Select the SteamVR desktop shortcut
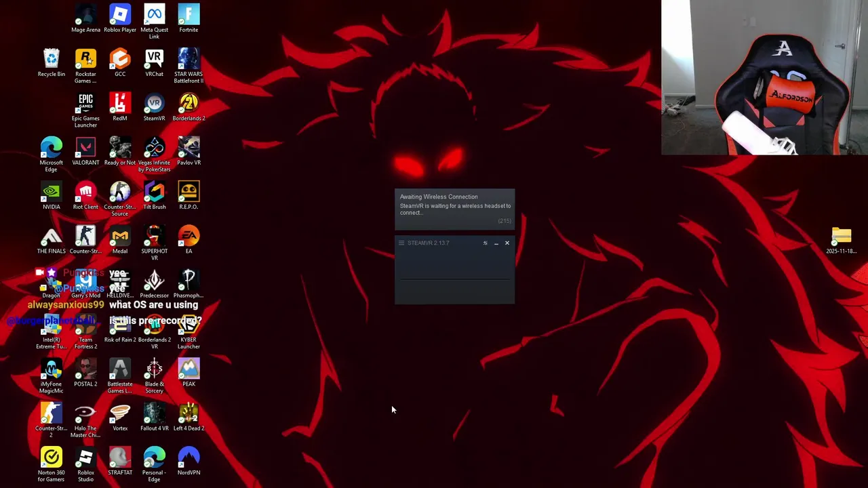 (x=154, y=107)
